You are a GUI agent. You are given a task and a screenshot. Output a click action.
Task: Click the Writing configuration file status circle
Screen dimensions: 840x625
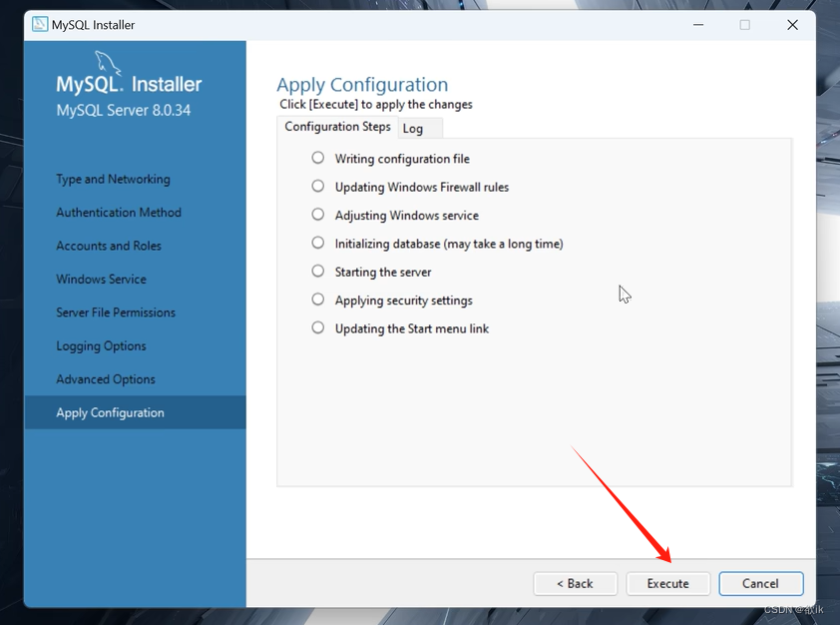click(x=317, y=158)
